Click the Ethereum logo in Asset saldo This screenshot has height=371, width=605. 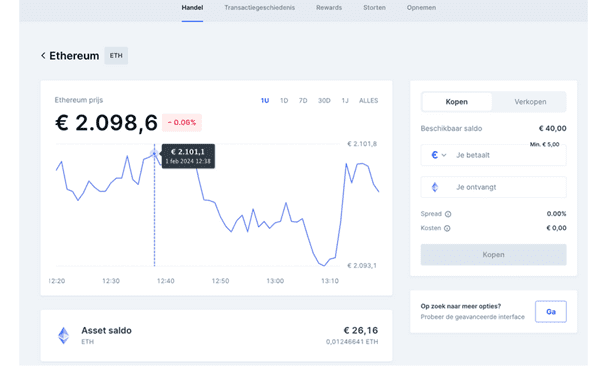(64, 336)
